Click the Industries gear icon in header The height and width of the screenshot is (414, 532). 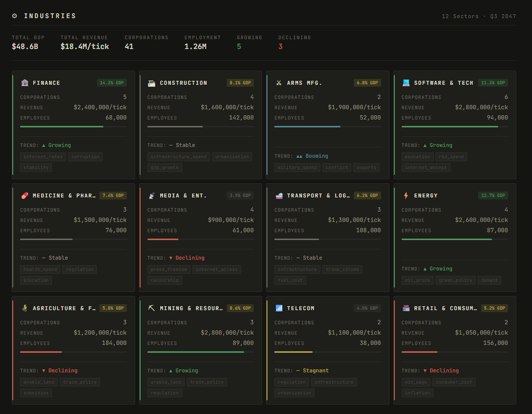click(x=15, y=16)
